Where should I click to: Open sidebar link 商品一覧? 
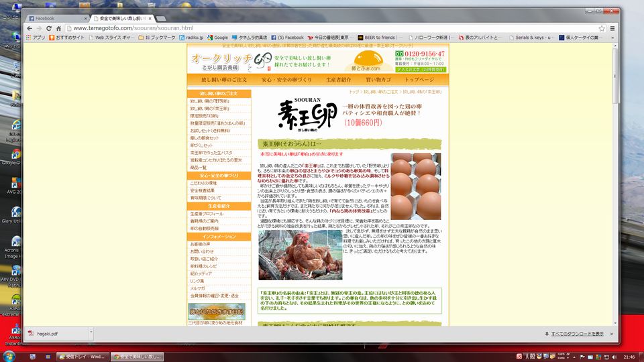pos(199,168)
